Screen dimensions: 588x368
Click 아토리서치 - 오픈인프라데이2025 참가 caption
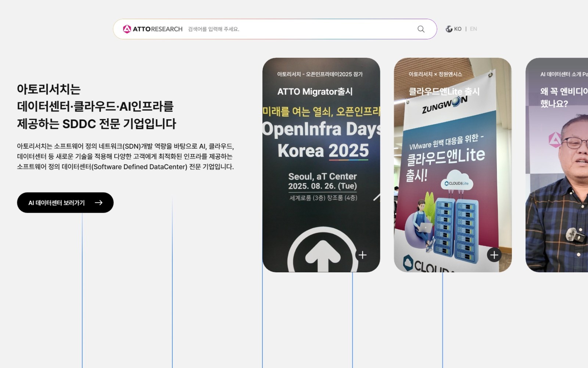(x=320, y=74)
